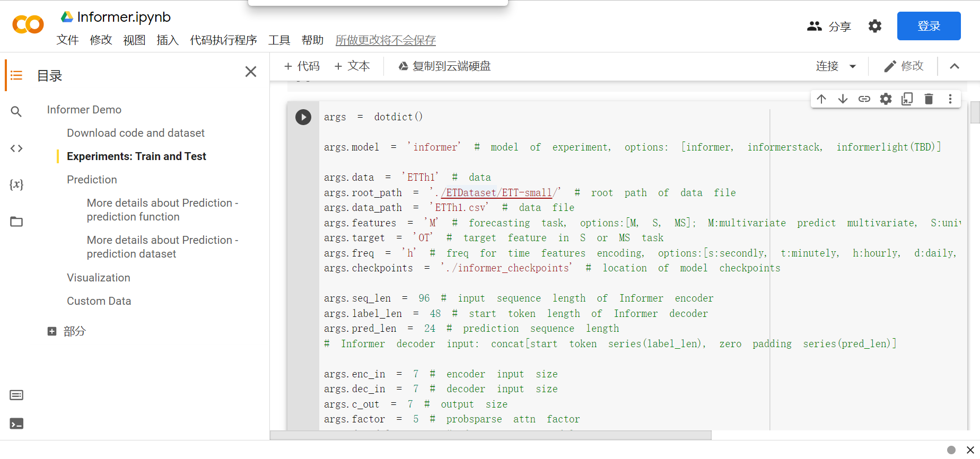
Task: Click the 登录 button
Action: [929, 25]
